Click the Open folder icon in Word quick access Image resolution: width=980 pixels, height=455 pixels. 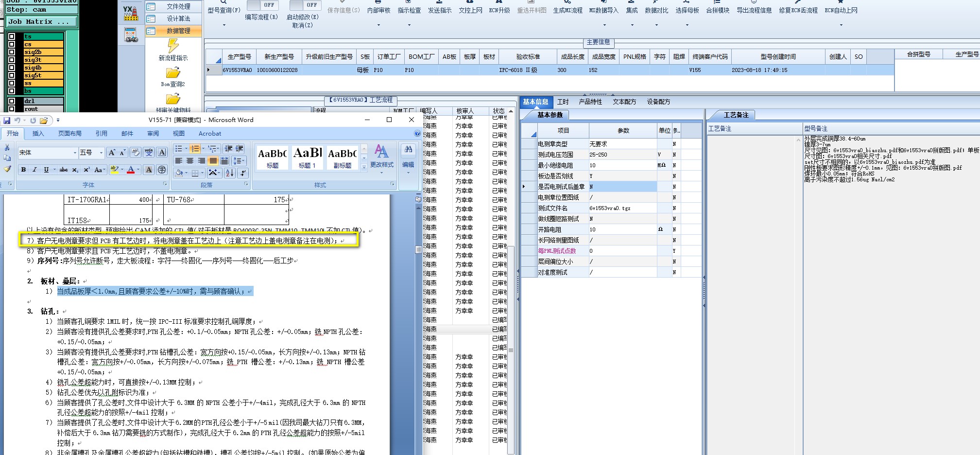[44, 120]
